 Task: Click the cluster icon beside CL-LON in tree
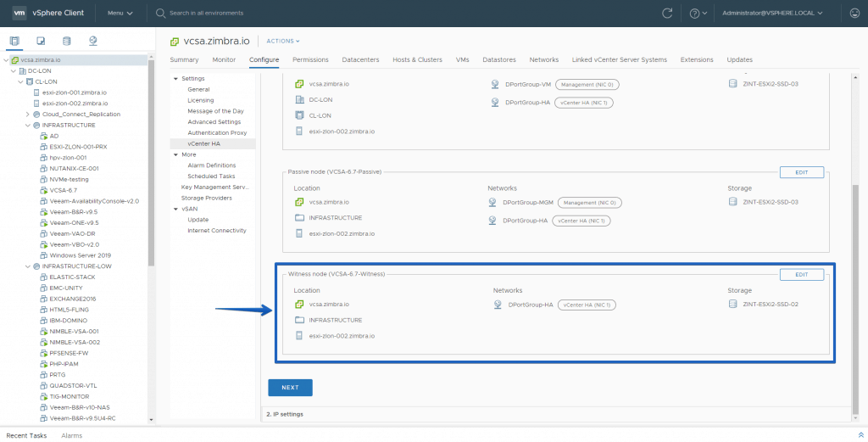(30, 82)
